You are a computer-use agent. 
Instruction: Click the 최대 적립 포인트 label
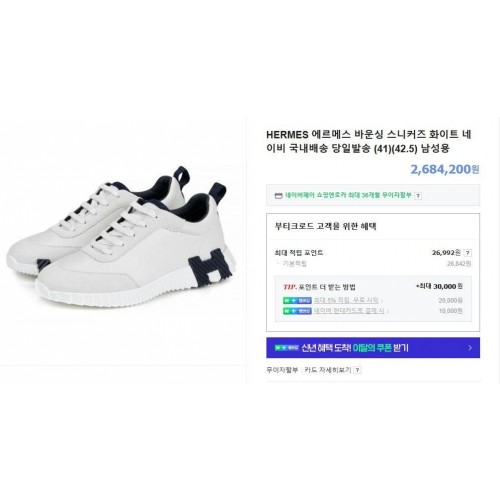tap(299, 253)
